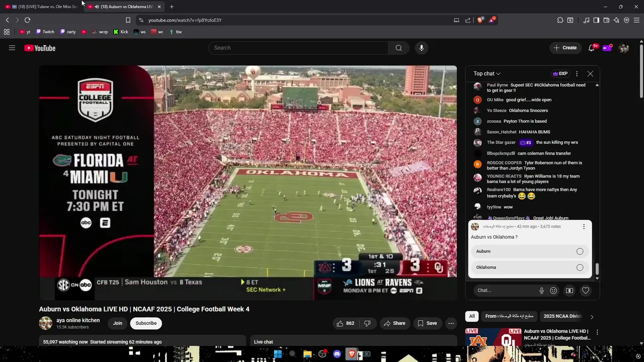
Task: Open options for suggested Auburn vs Oklahoma video
Action: pos(597,332)
